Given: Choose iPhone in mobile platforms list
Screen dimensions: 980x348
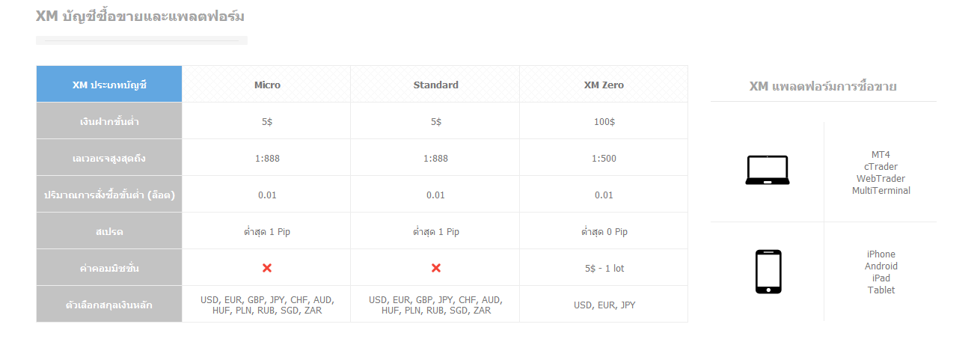Looking at the screenshot, I should tap(881, 254).
